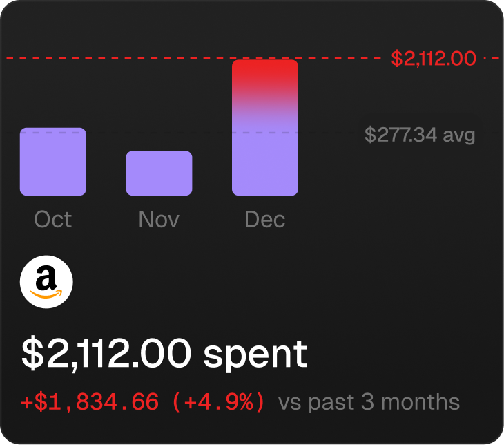Image resolution: width=504 pixels, height=445 pixels.
Task: Click the orange smile arrow in the logo
Action: [46, 294]
